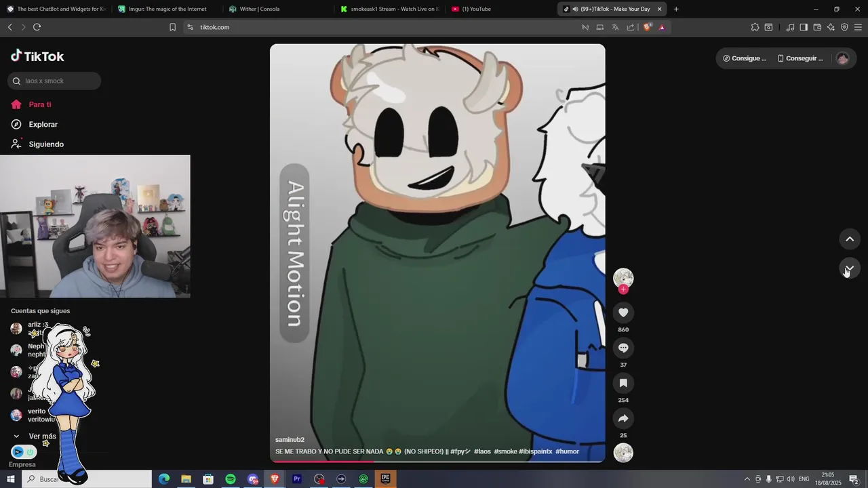Click the saminub2 username on the video
868x488 pixels.
[x=290, y=440]
